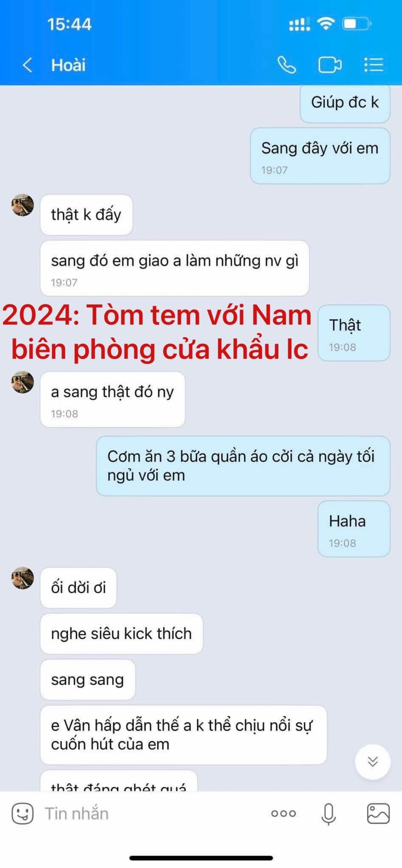Select the 'nghe siêu kick thích' message

coord(121,634)
